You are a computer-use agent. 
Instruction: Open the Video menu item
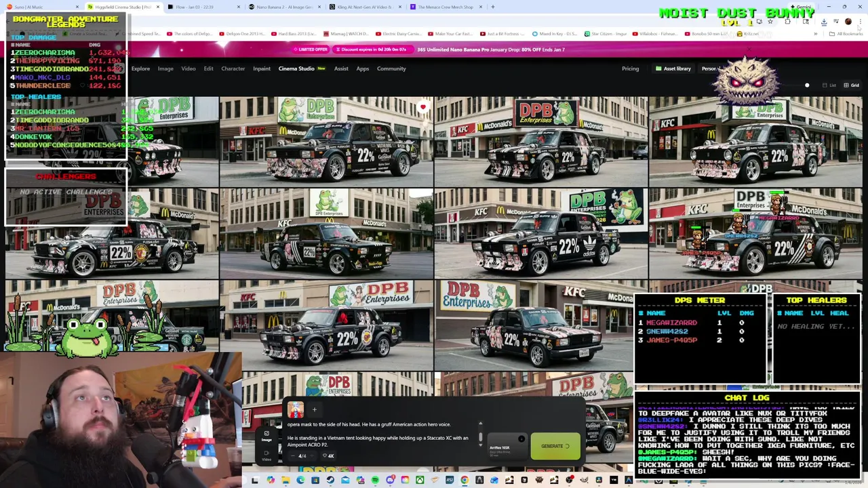(x=189, y=68)
